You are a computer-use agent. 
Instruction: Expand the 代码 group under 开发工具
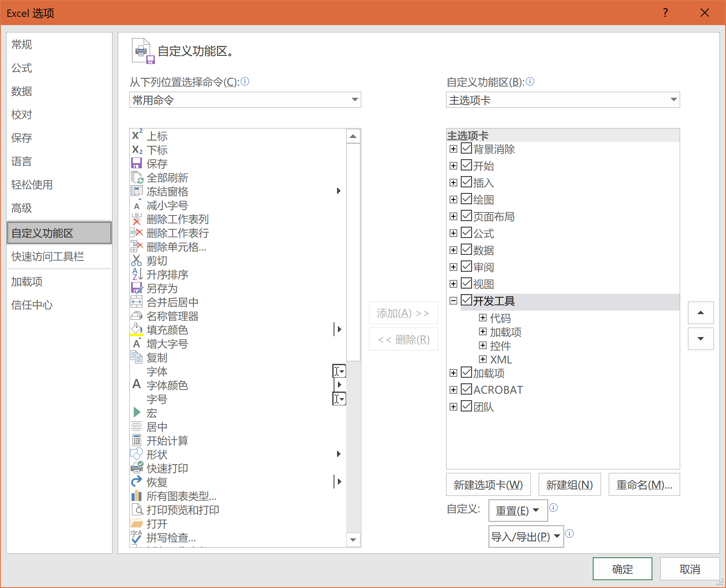[483, 318]
